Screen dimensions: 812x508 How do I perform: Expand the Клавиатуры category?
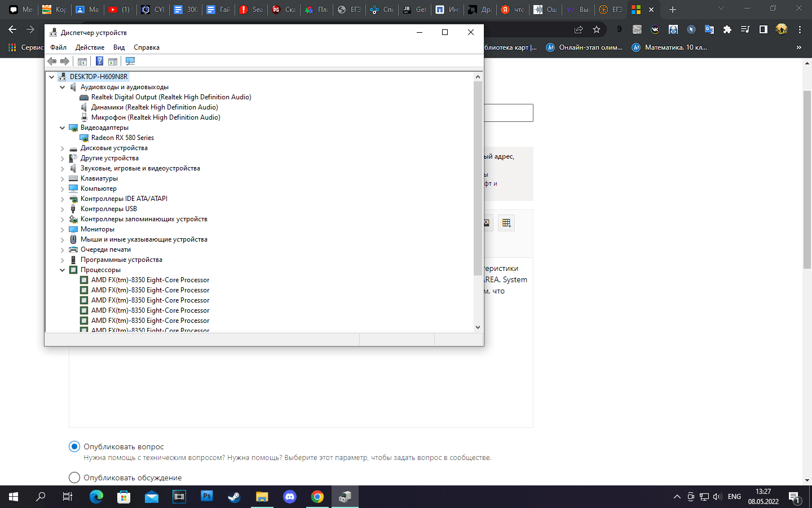click(63, 178)
